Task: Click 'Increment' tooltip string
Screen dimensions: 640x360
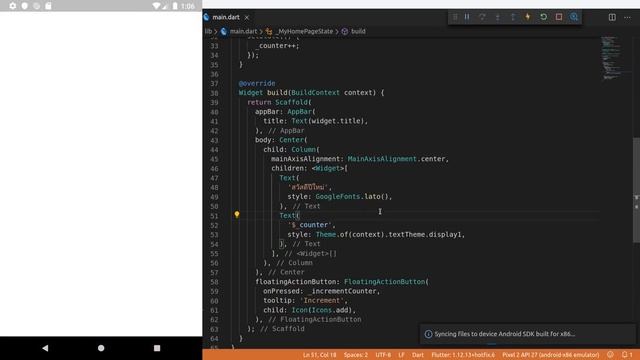Action: [x=322, y=300]
